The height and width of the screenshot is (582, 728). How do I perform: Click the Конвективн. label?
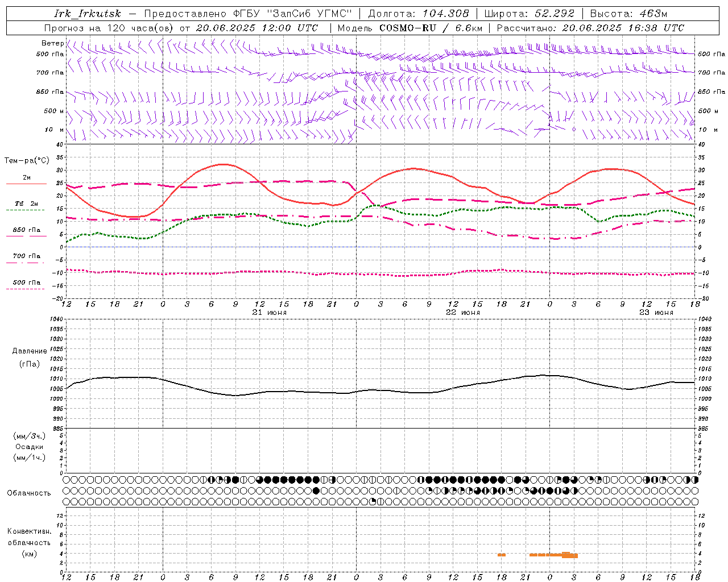29,531
